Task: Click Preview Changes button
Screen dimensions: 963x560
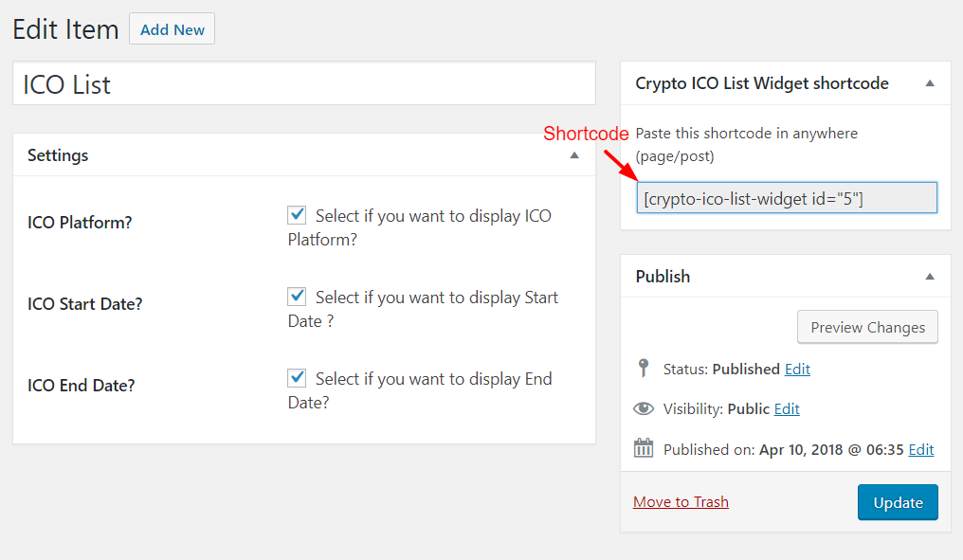Action: [867, 327]
